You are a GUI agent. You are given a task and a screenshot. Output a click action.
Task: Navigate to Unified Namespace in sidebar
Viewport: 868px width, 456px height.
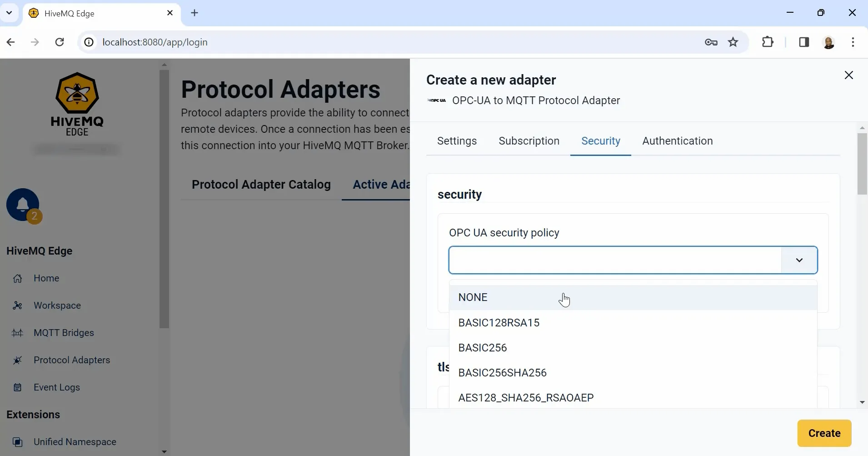(x=75, y=442)
